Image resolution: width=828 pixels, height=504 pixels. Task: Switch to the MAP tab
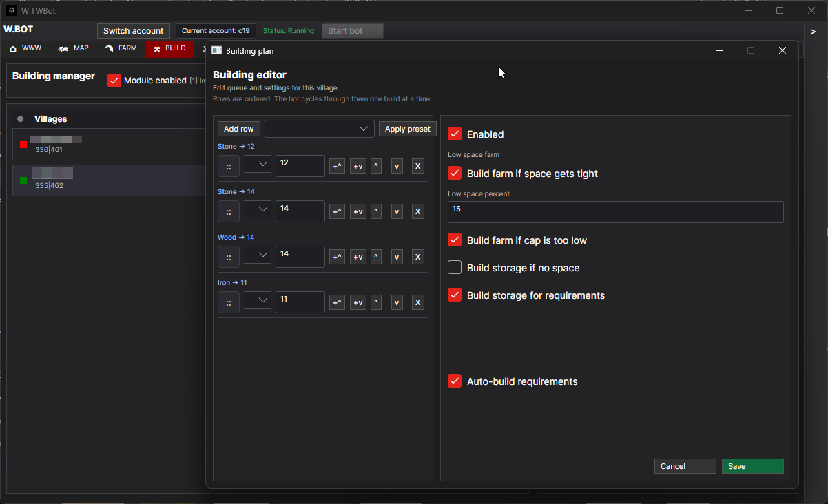click(73, 48)
